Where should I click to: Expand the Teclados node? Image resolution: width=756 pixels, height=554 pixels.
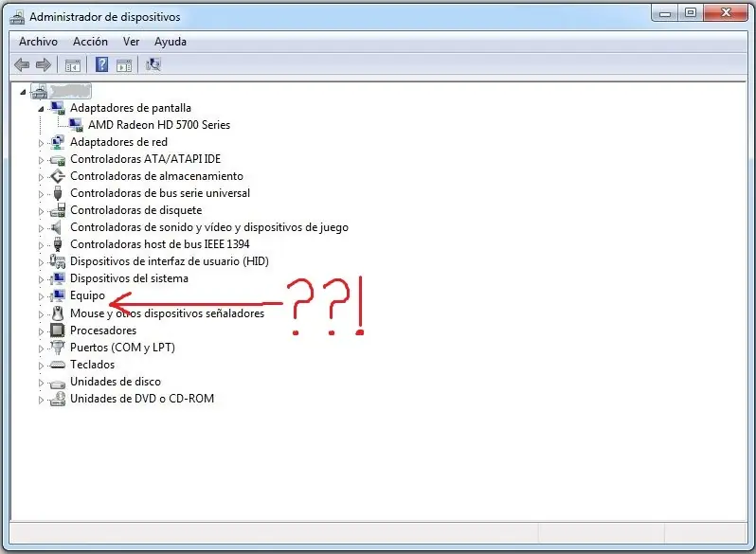tap(41, 366)
